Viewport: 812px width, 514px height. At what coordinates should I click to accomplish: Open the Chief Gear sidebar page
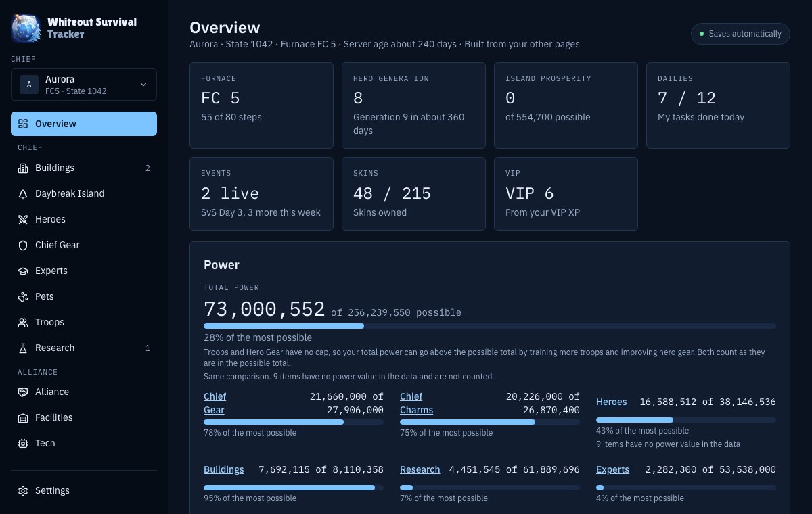[84, 245]
